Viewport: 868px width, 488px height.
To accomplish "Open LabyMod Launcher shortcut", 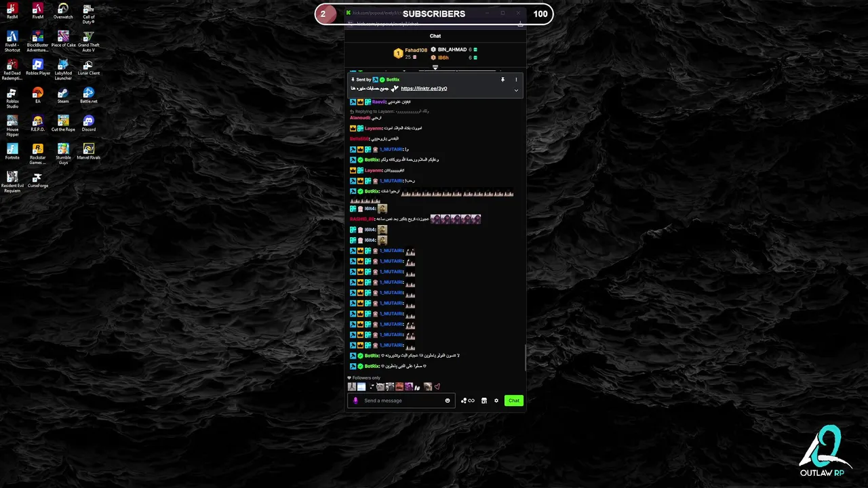I will [x=63, y=70].
